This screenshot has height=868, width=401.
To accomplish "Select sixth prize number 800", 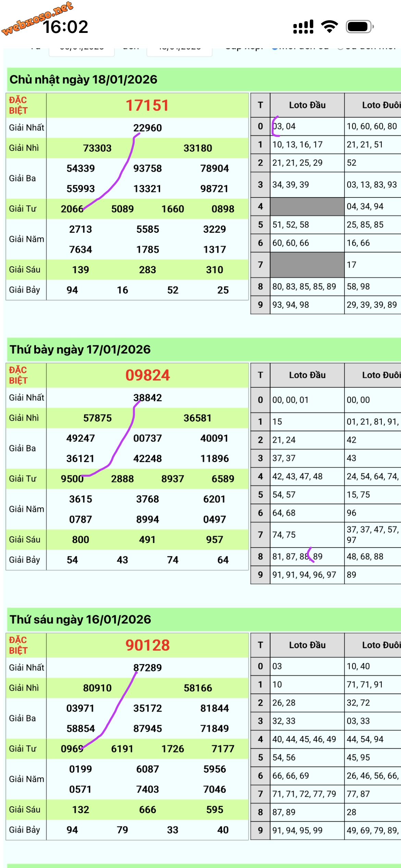I will (81, 540).
